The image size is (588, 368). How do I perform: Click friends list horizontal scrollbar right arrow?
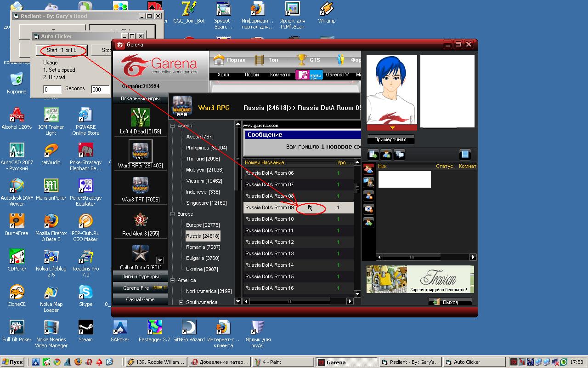(x=473, y=257)
